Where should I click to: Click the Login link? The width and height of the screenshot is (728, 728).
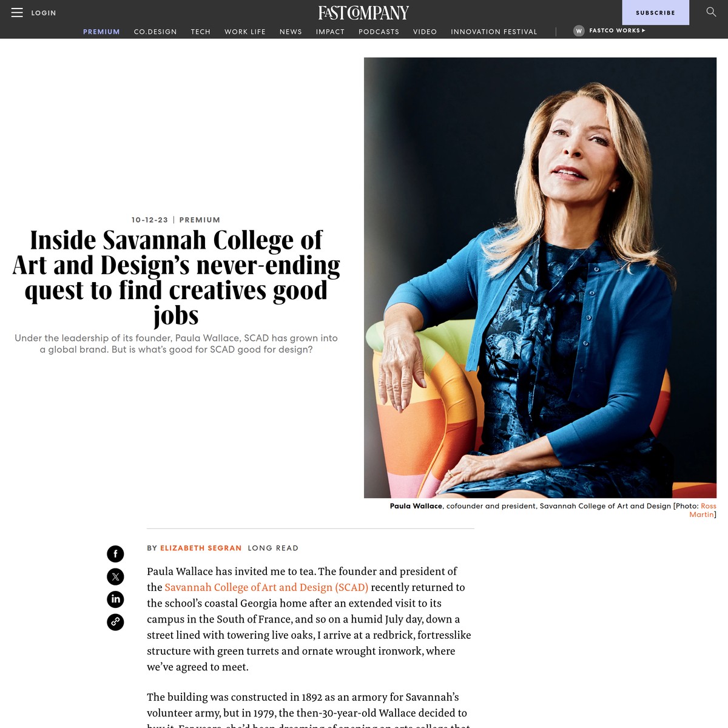(44, 13)
